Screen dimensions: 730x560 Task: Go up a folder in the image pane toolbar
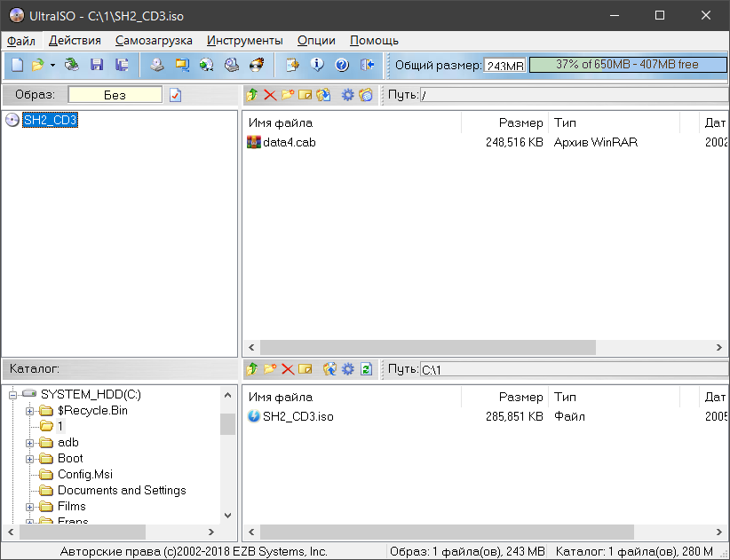(x=252, y=95)
